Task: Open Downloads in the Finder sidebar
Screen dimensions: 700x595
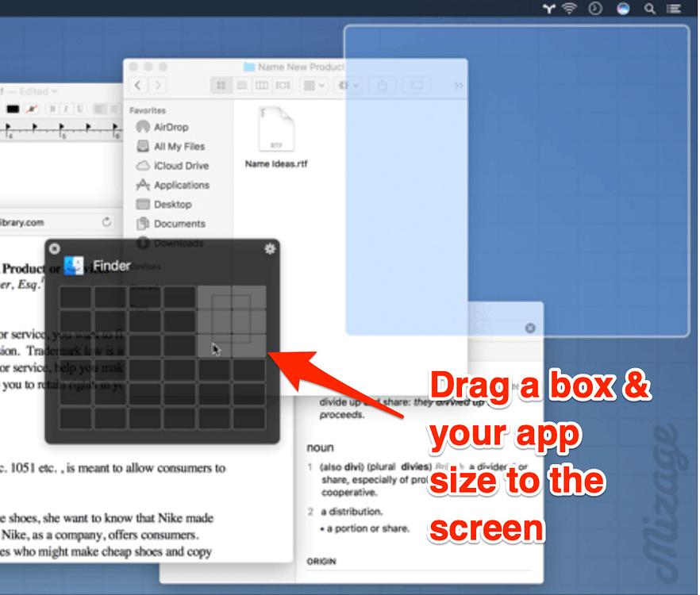Action: click(x=170, y=244)
